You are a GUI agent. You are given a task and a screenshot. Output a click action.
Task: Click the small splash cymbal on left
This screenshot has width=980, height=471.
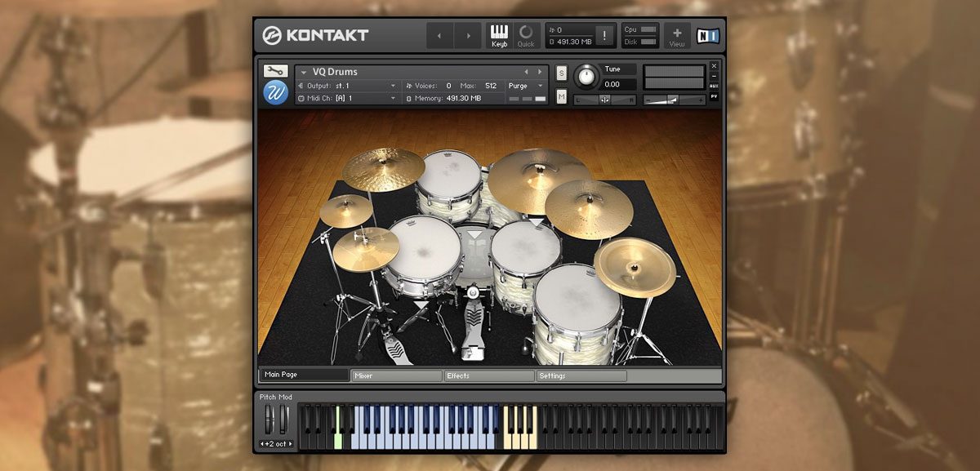pyautogui.click(x=346, y=210)
